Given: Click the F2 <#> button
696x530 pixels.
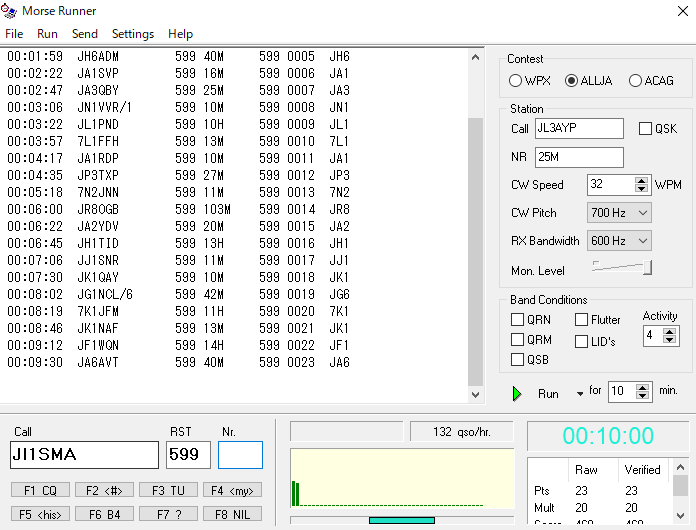Looking at the screenshot, I should [104, 490].
